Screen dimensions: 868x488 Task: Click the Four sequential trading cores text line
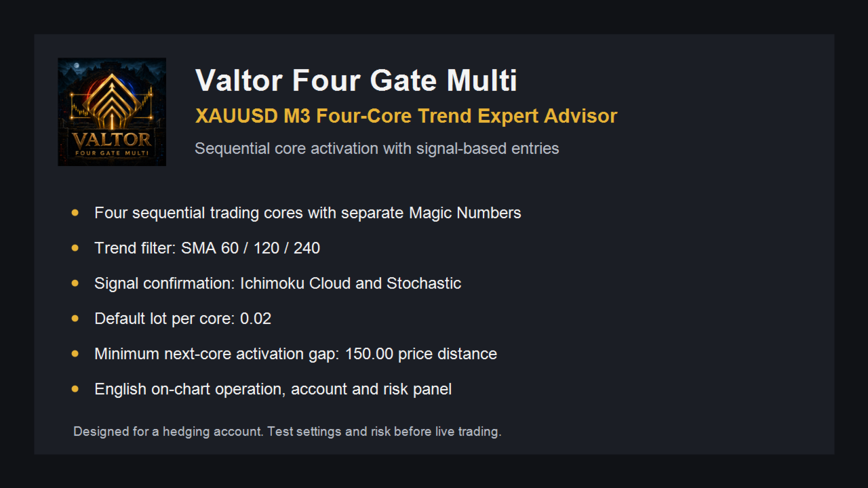point(308,213)
